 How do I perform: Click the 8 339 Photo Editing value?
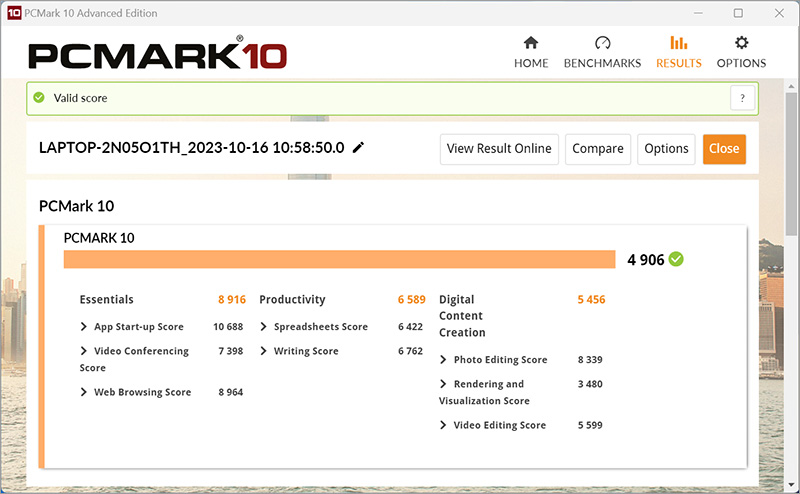(590, 360)
